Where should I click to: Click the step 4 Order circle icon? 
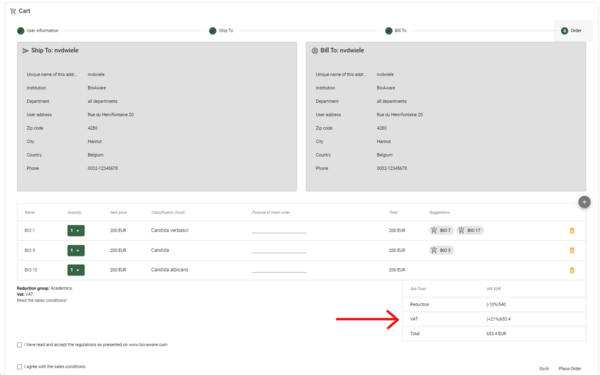point(564,31)
